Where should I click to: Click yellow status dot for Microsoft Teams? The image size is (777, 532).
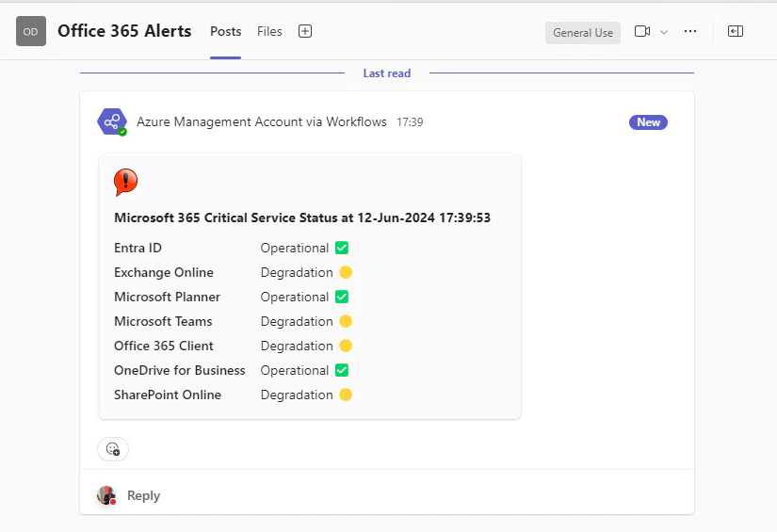pos(346,321)
